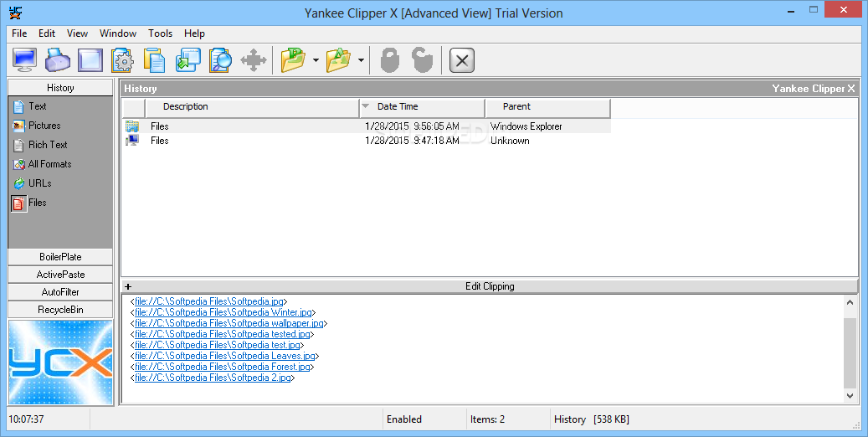868x437 pixels.
Task: Sort by the Description column header
Action: (252, 107)
